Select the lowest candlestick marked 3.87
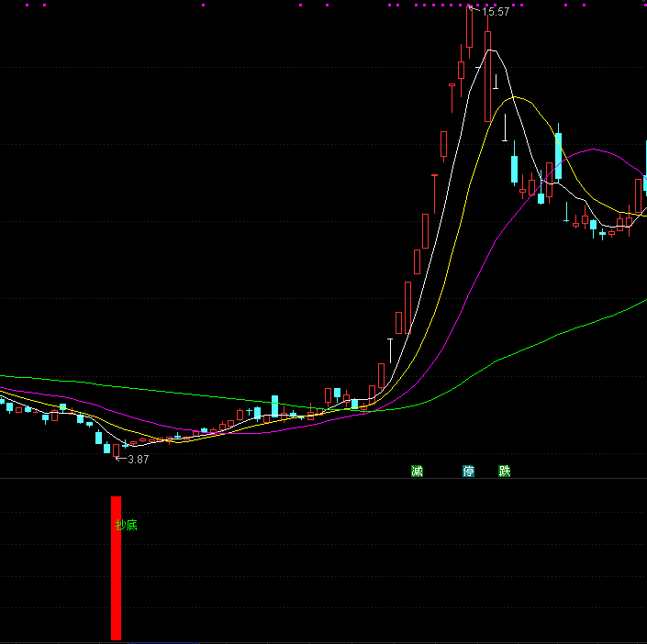This screenshot has width=647, height=644. coord(116,450)
